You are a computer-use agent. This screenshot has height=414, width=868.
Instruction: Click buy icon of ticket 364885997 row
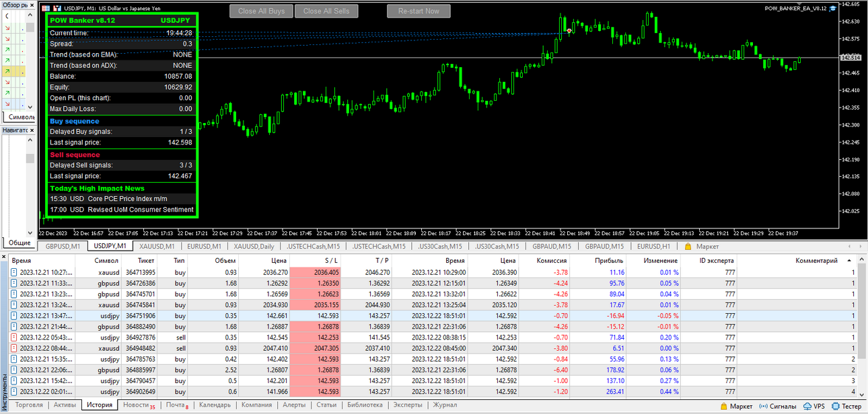(x=14, y=370)
